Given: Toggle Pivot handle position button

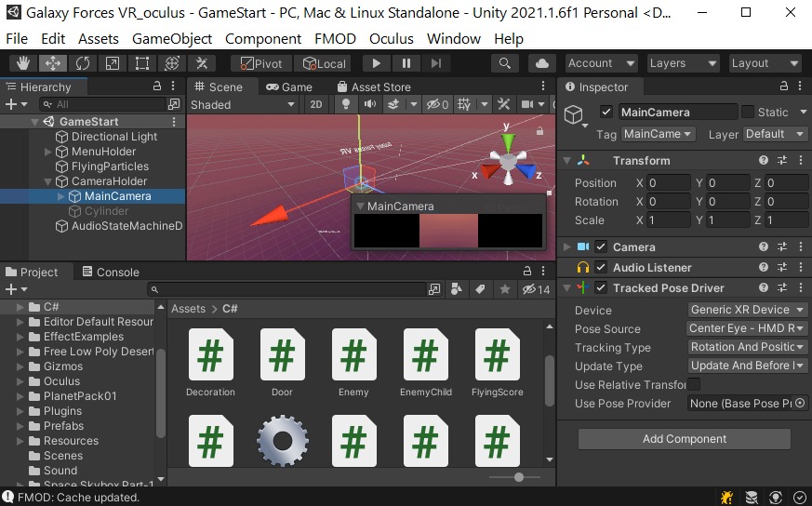Looking at the screenshot, I should (261, 63).
